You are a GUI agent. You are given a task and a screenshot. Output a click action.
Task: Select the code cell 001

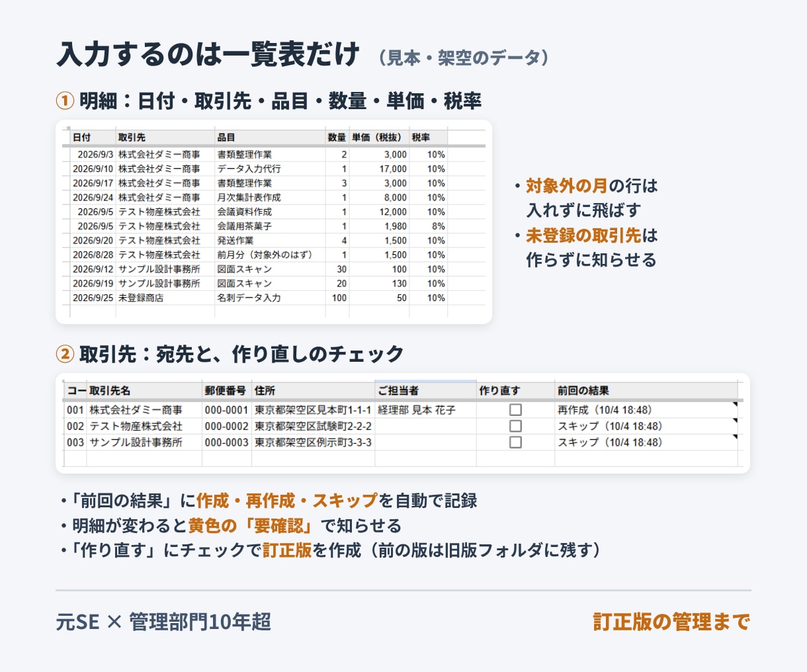[x=75, y=410]
